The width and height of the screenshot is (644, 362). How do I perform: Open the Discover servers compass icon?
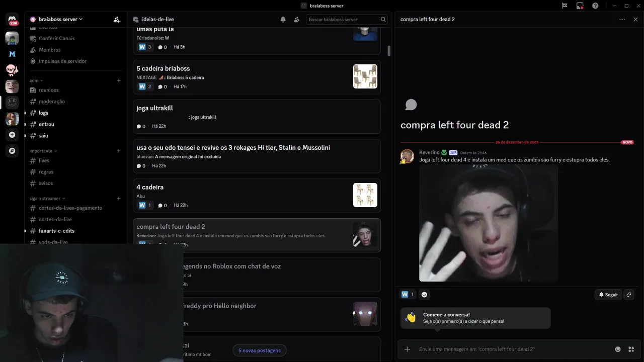tap(12, 151)
